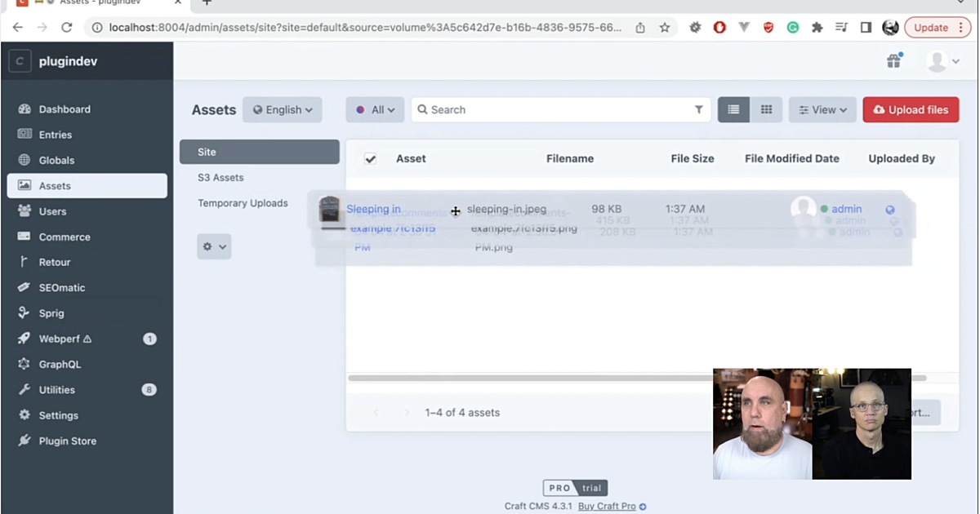This screenshot has width=980, height=514.
Task: Open the All status filter dropdown
Action: tap(375, 109)
